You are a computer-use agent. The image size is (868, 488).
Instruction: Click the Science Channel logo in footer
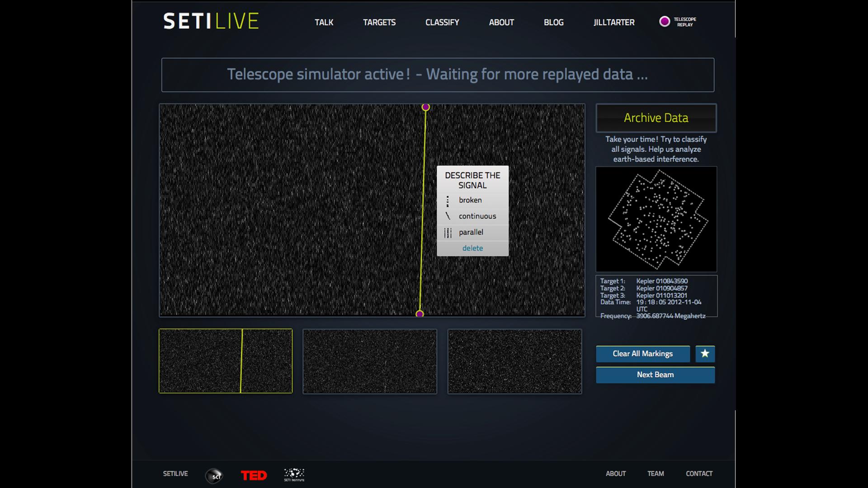(x=214, y=475)
